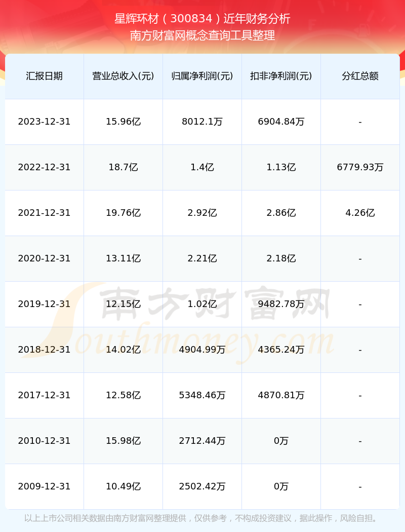
Task: Select the 4365.24万 cell
Action: point(281,350)
